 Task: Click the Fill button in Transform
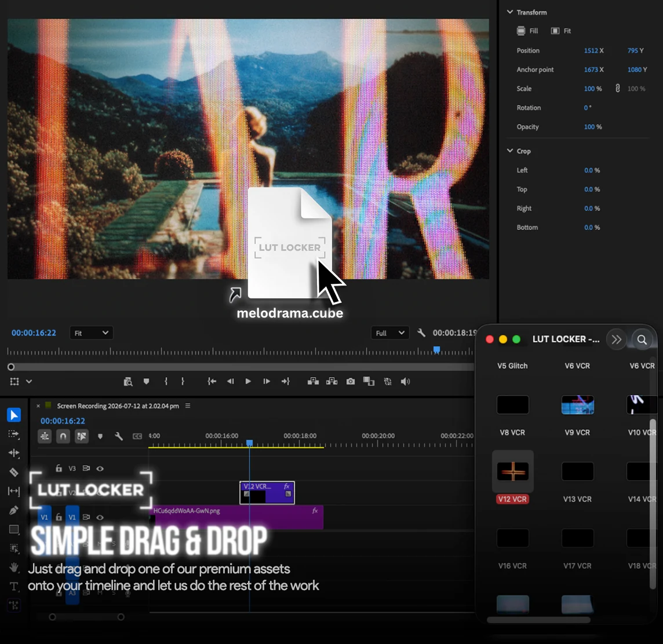(x=527, y=31)
